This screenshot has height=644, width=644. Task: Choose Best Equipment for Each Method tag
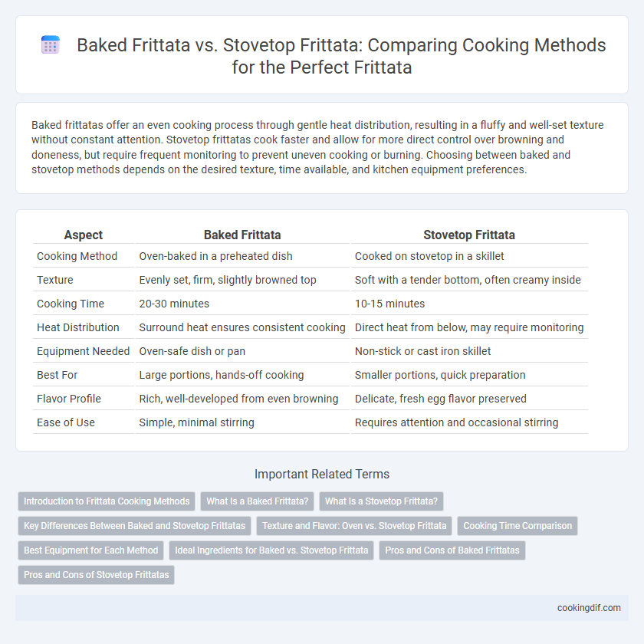(x=90, y=550)
